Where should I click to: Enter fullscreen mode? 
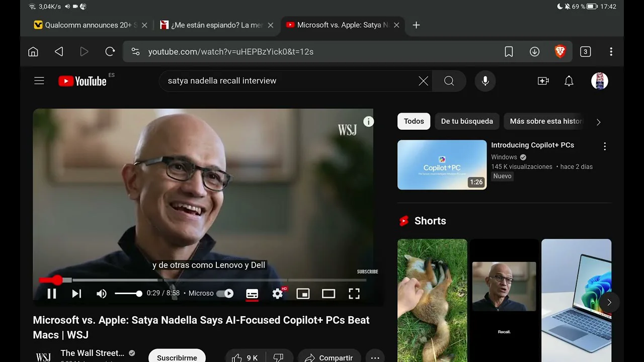pos(354,294)
